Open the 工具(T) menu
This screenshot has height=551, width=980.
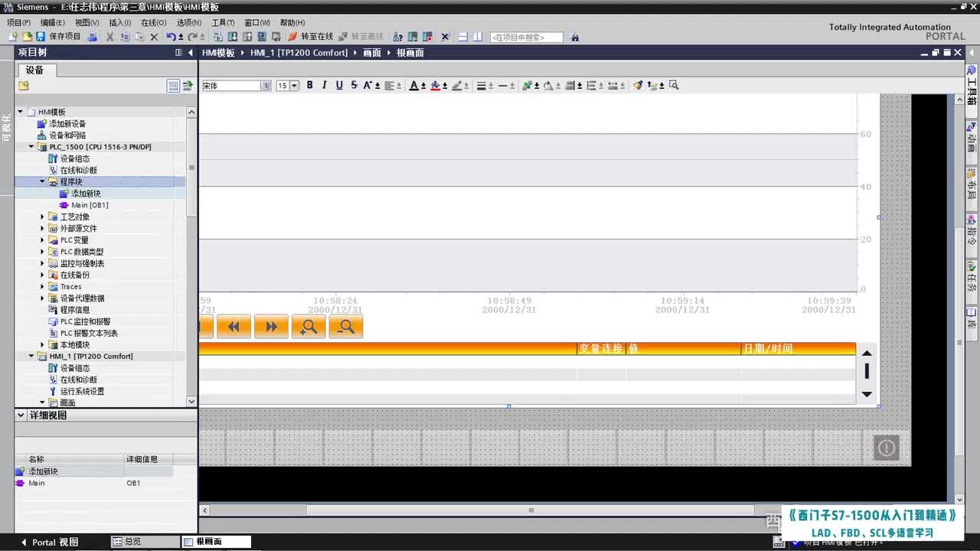[223, 23]
